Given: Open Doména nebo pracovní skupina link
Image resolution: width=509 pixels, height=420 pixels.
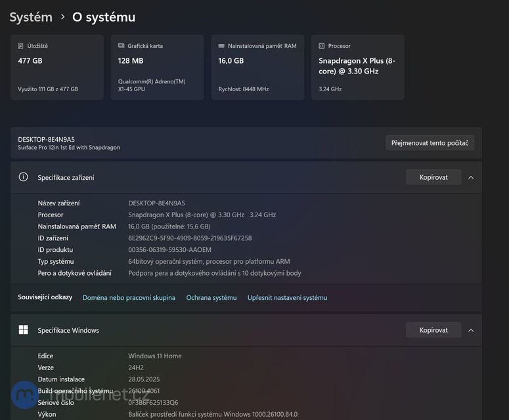Looking at the screenshot, I should 129,298.
